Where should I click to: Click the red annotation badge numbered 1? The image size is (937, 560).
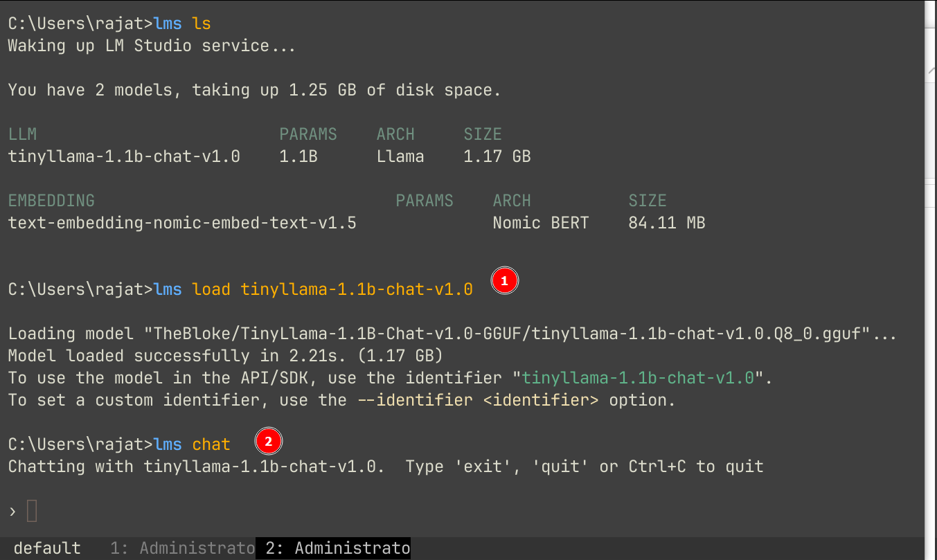[x=504, y=281]
